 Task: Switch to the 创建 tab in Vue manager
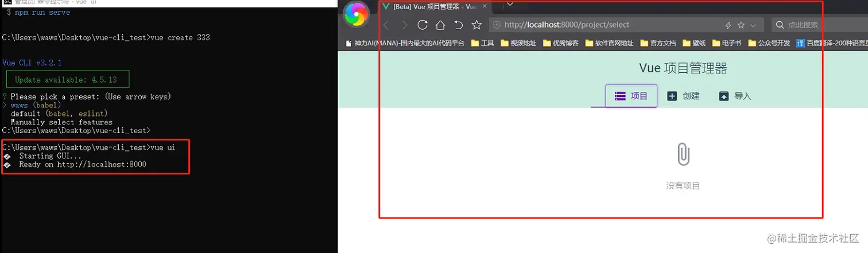point(683,96)
